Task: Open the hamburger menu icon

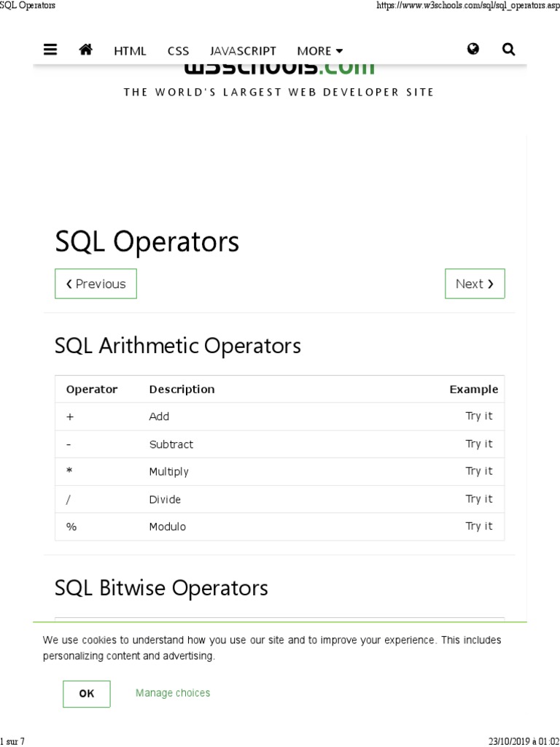Action: coord(50,50)
